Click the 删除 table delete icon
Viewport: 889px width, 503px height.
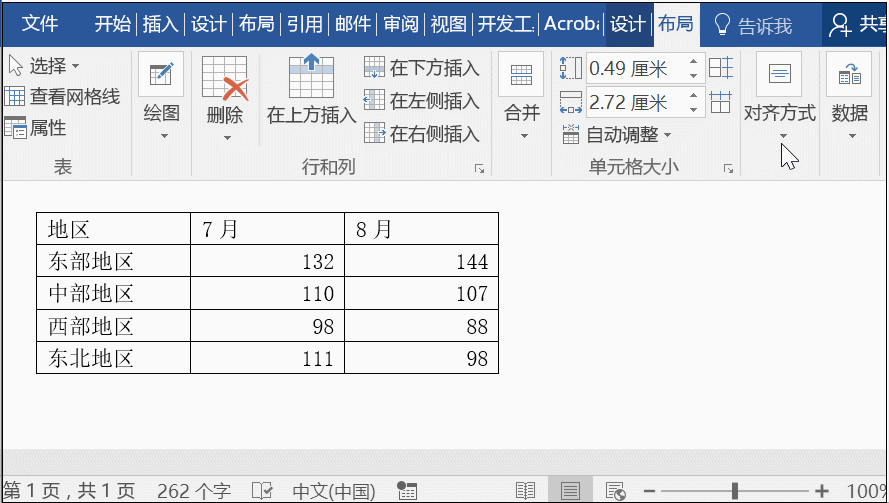coord(225,77)
